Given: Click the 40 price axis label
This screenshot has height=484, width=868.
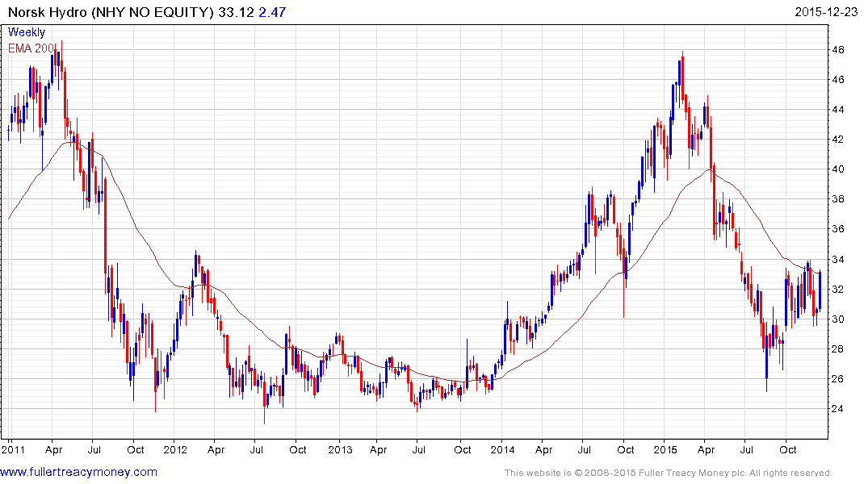Looking at the screenshot, I should (837, 169).
